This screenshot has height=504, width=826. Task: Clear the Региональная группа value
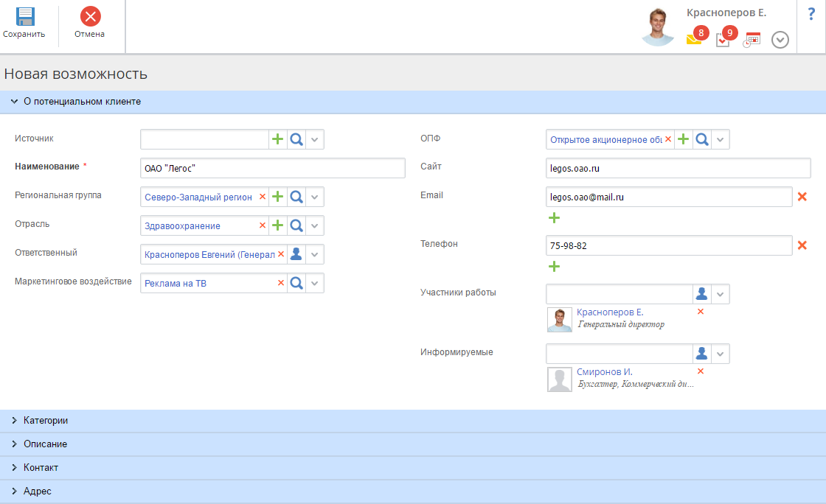click(x=261, y=197)
